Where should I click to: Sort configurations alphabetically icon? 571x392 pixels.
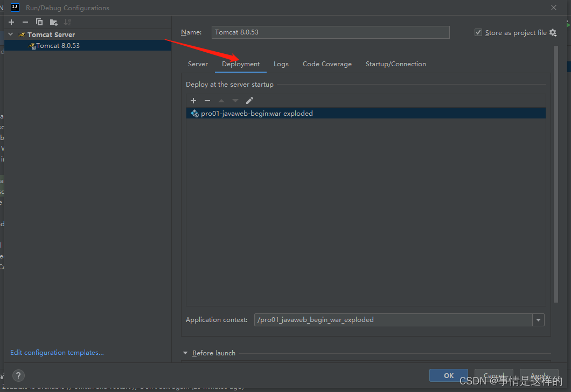click(67, 22)
